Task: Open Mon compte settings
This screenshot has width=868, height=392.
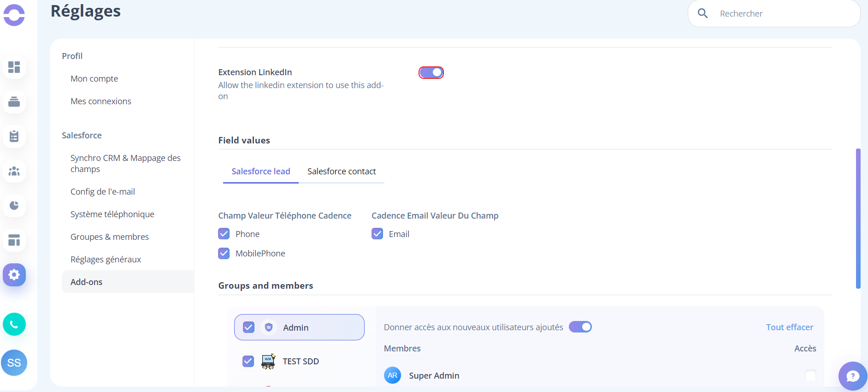Action: 94,79
